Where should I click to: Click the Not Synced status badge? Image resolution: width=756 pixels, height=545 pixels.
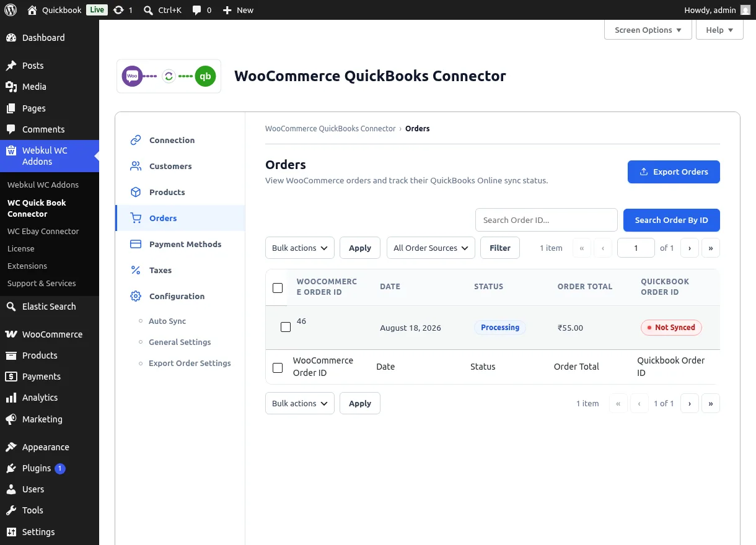click(671, 328)
